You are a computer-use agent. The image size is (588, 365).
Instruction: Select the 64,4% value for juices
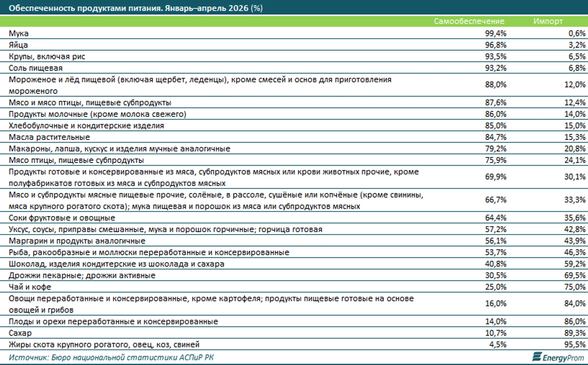coord(495,218)
